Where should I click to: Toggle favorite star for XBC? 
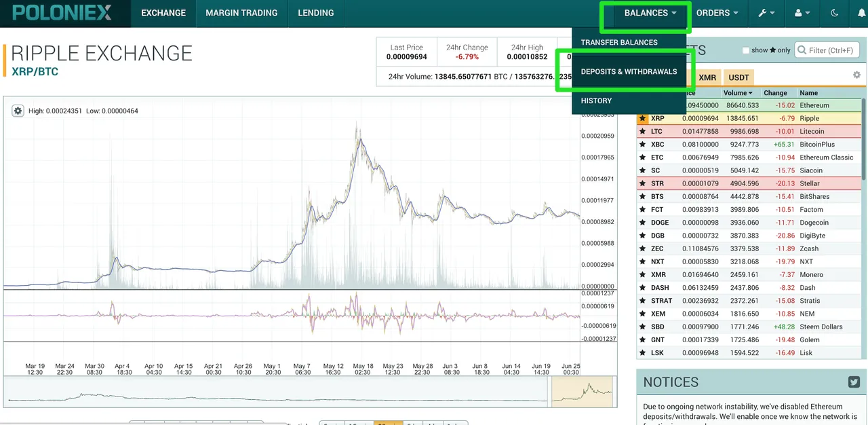pos(642,144)
